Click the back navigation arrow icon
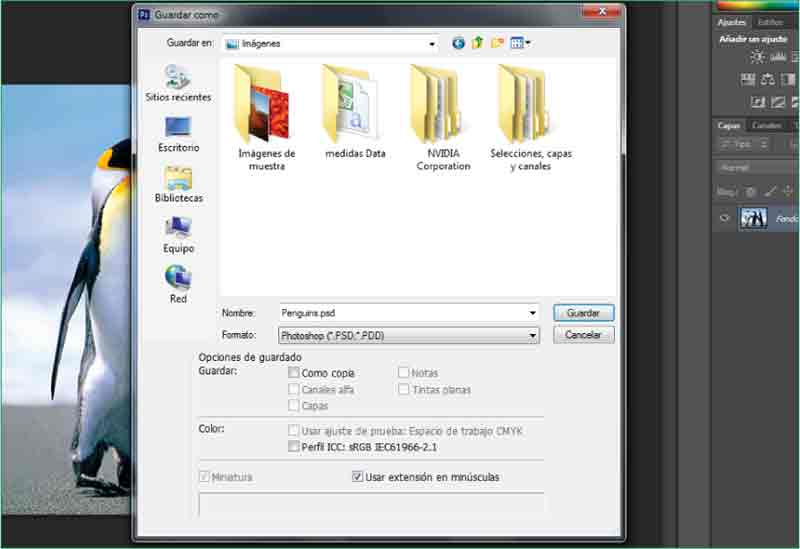Viewport: 800px width, 549px height. (459, 43)
